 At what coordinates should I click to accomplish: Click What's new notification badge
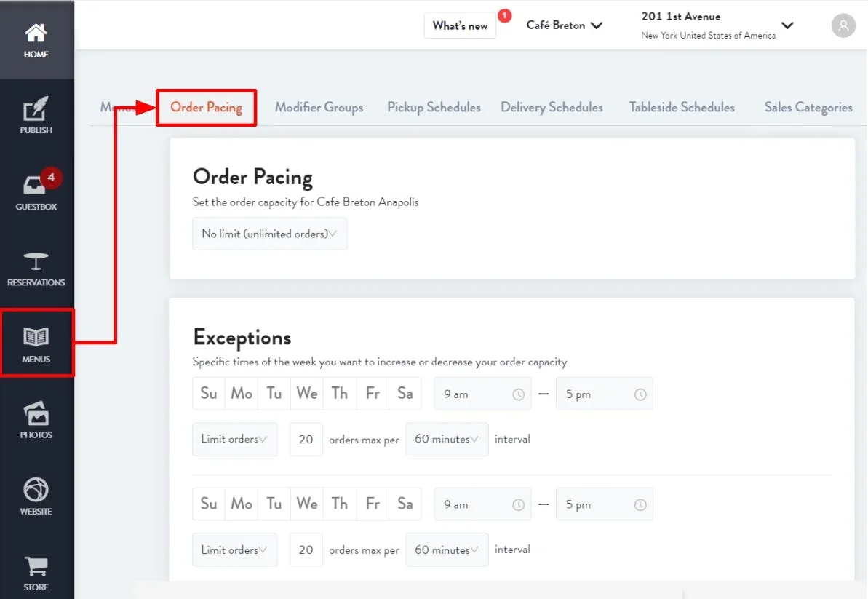[x=504, y=15]
